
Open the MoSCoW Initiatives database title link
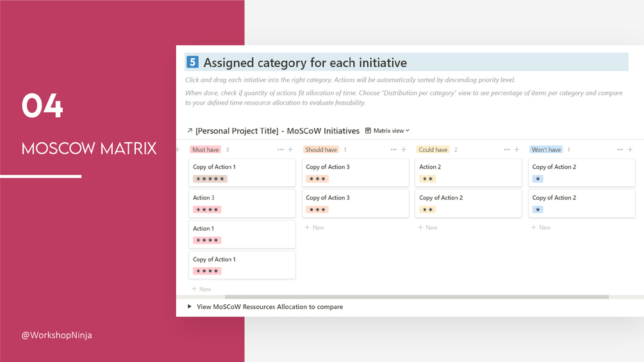tap(277, 131)
